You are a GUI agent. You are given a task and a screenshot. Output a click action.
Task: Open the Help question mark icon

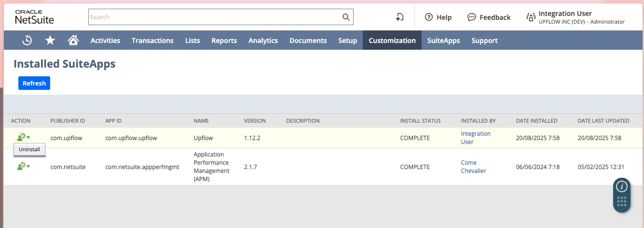429,17
